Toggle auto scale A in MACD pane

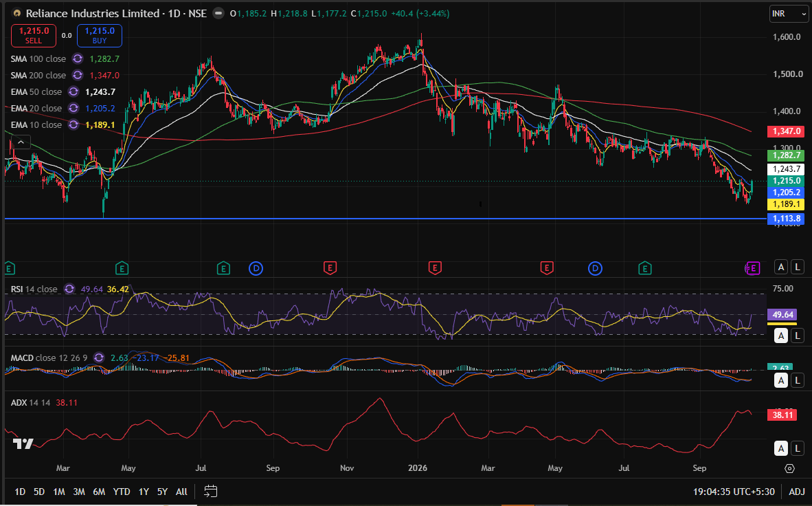pos(781,381)
